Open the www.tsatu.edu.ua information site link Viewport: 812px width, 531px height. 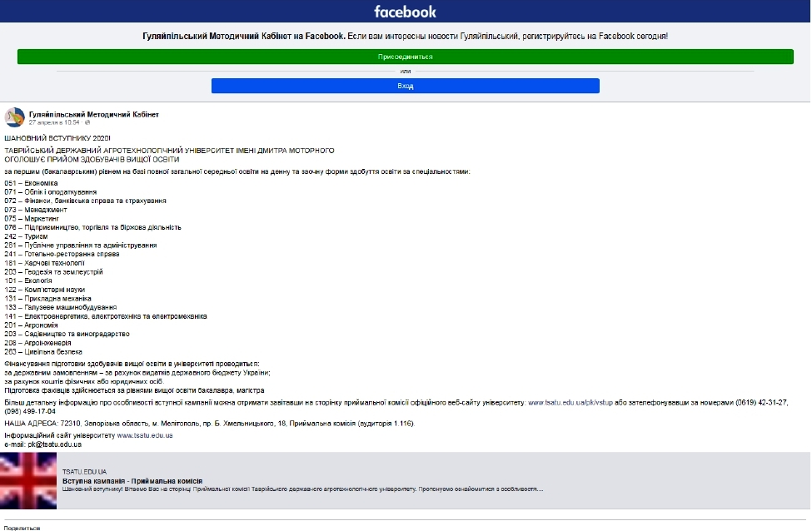point(144,436)
